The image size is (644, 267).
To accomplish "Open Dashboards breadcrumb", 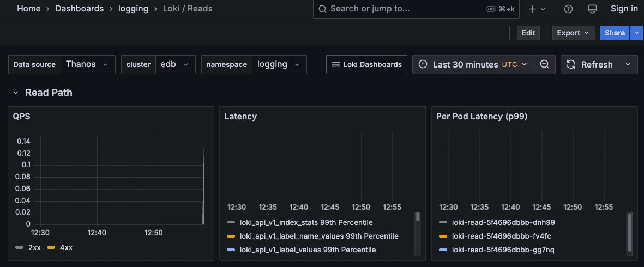I will pos(79,9).
